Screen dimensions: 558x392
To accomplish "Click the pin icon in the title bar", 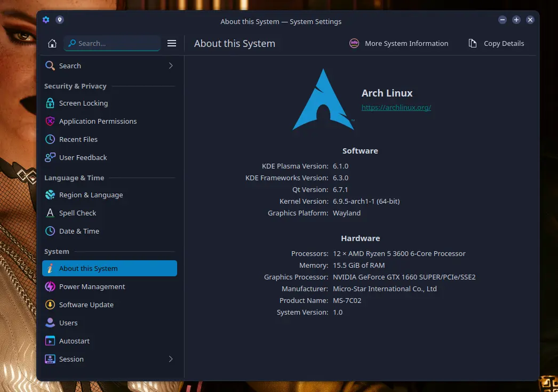I will (x=60, y=20).
